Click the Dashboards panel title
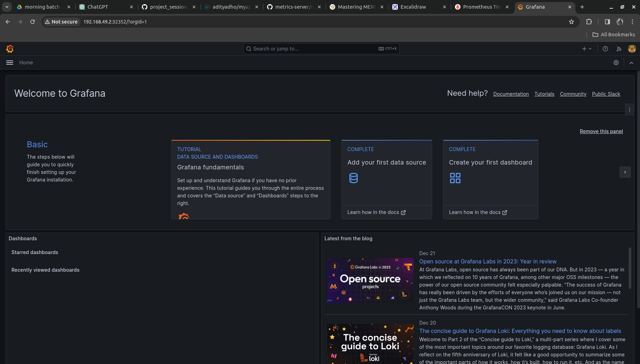640x364 pixels. [23, 239]
